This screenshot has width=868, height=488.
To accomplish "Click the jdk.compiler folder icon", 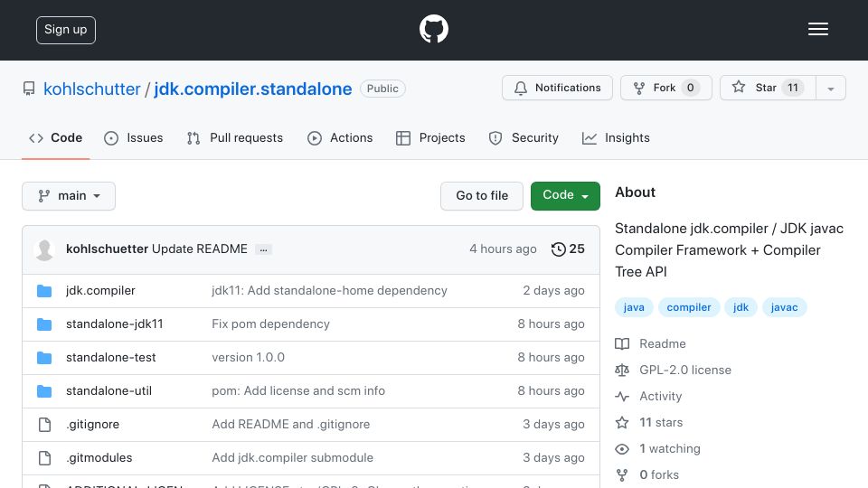I will (x=44, y=291).
